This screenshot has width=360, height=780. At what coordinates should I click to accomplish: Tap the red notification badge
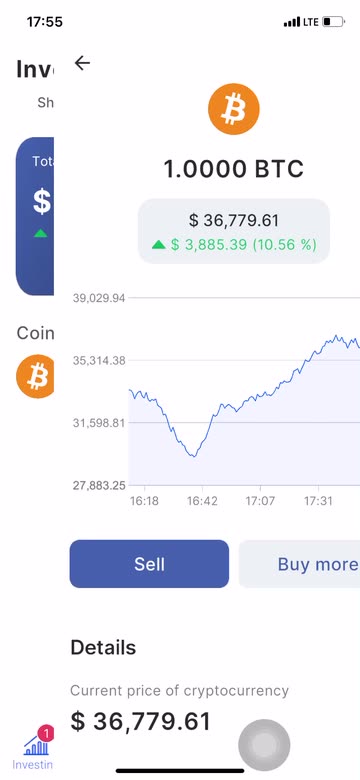tap(46, 733)
